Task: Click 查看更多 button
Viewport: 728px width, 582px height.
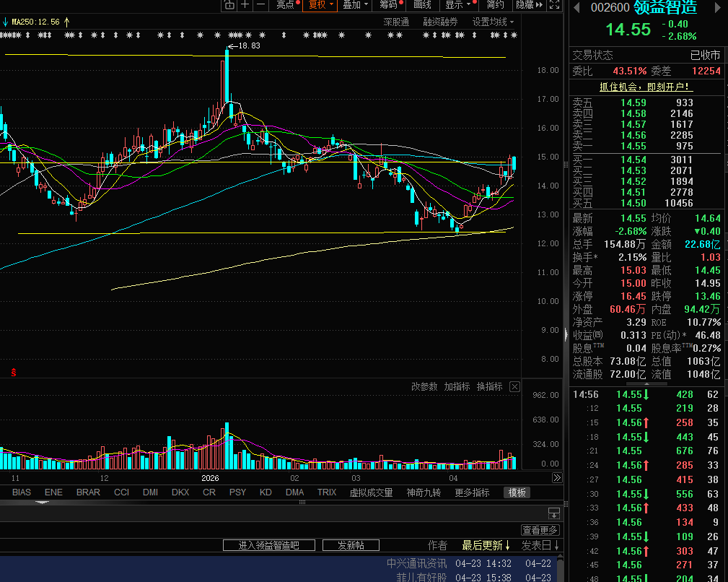Action: [540, 530]
